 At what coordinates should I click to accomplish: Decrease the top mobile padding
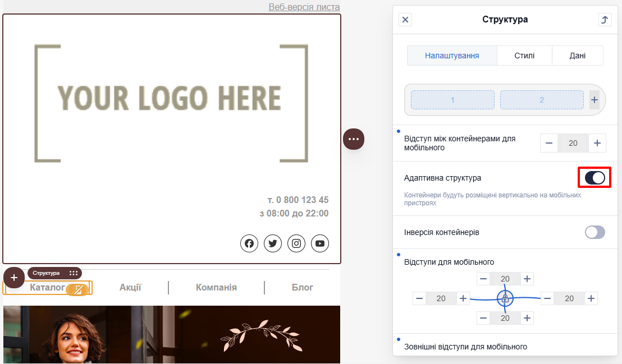point(483,279)
